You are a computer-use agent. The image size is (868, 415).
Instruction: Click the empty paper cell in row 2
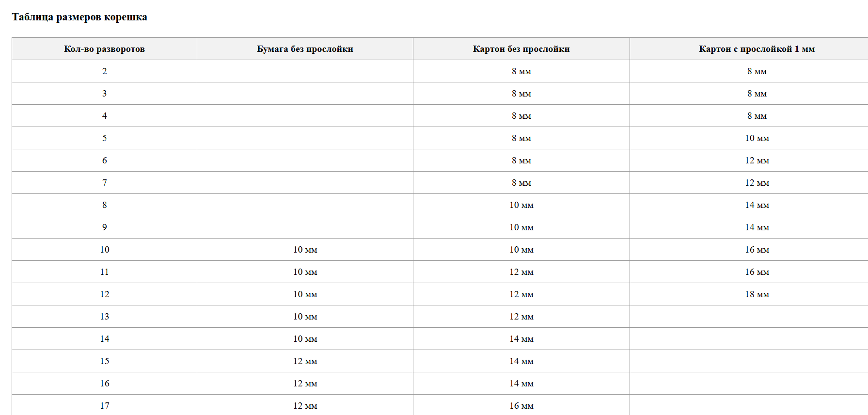pos(305,71)
